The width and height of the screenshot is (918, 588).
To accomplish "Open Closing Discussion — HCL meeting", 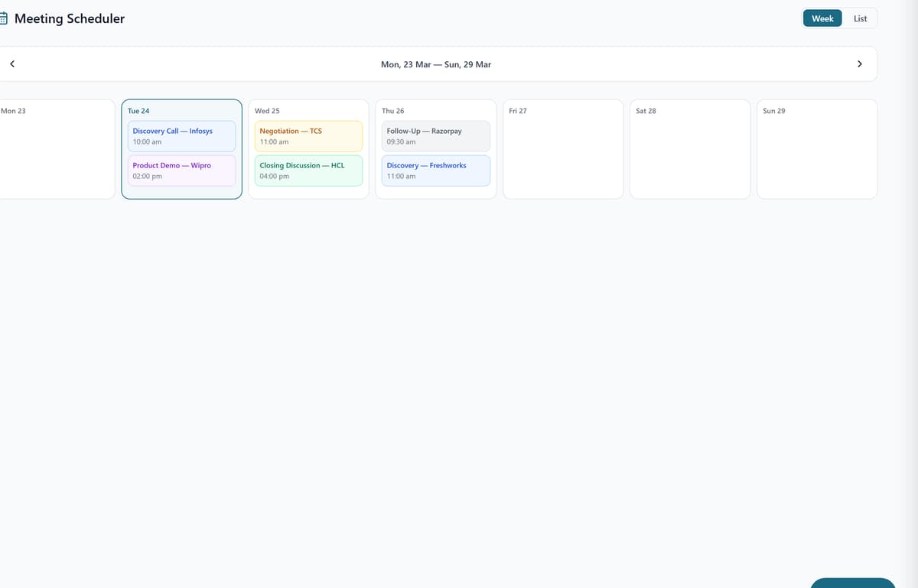I will [x=309, y=171].
